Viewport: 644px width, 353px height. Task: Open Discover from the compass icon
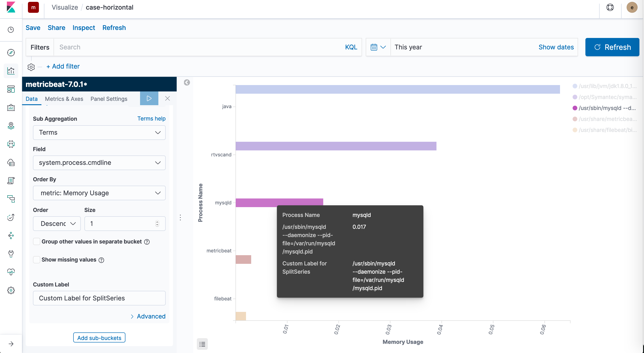tap(11, 53)
